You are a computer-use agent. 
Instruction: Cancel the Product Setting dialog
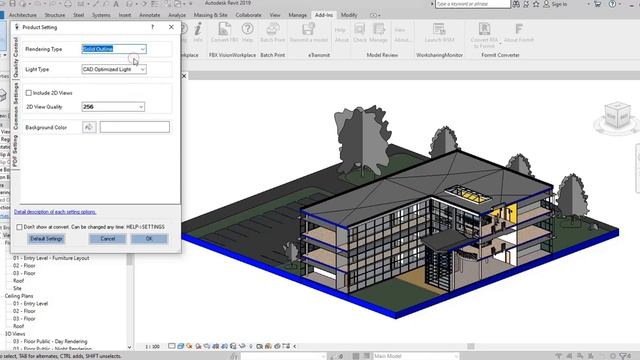point(108,239)
